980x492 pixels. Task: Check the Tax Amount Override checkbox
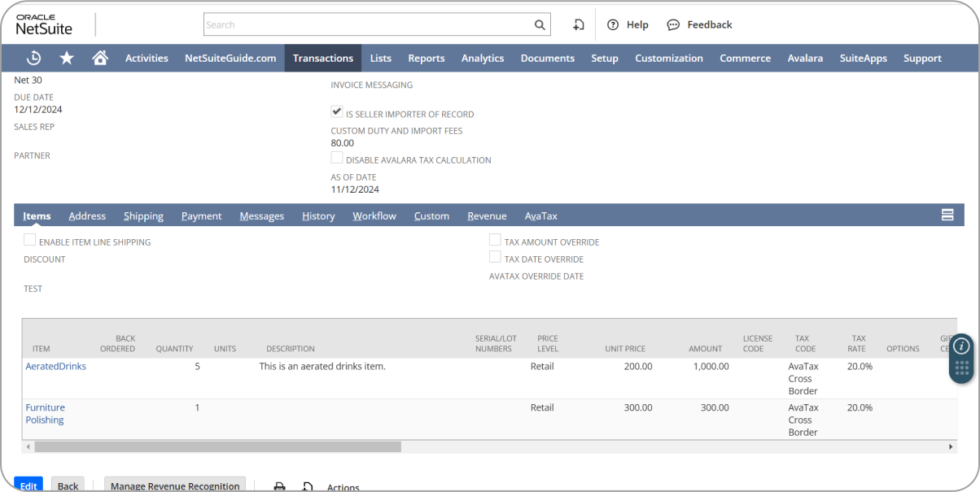495,239
